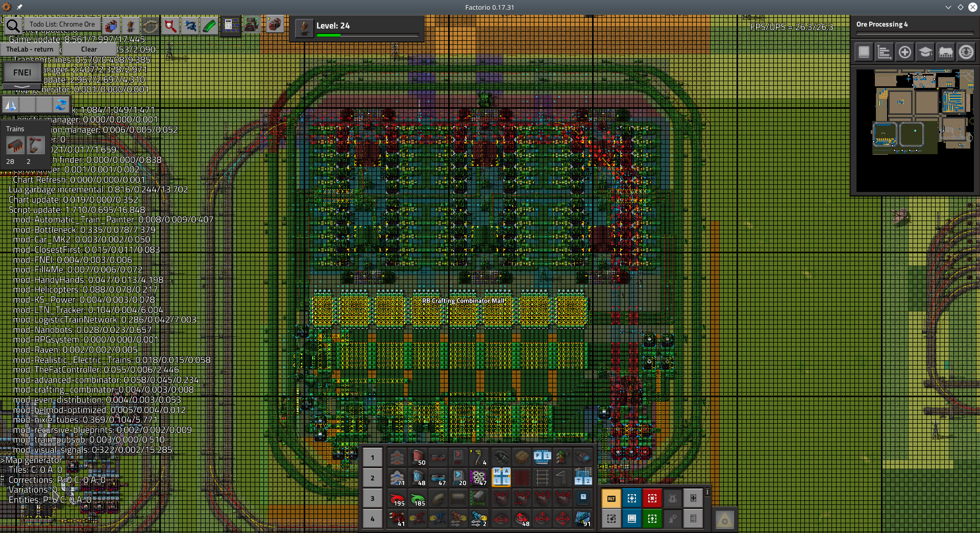Image resolution: width=980 pixels, height=533 pixels.
Task: Open the rail signal icon in Trains panel
Action: coord(35,146)
